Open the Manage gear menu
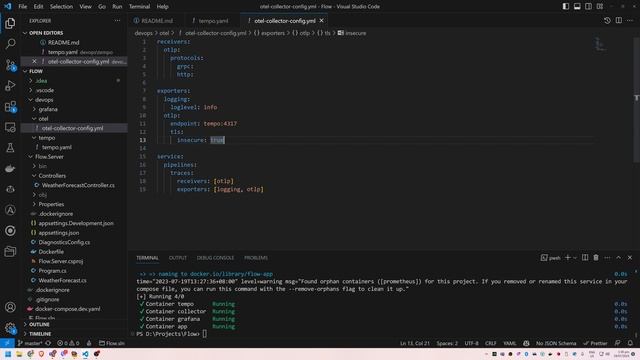This screenshot has height=360, width=640. (x=10, y=327)
